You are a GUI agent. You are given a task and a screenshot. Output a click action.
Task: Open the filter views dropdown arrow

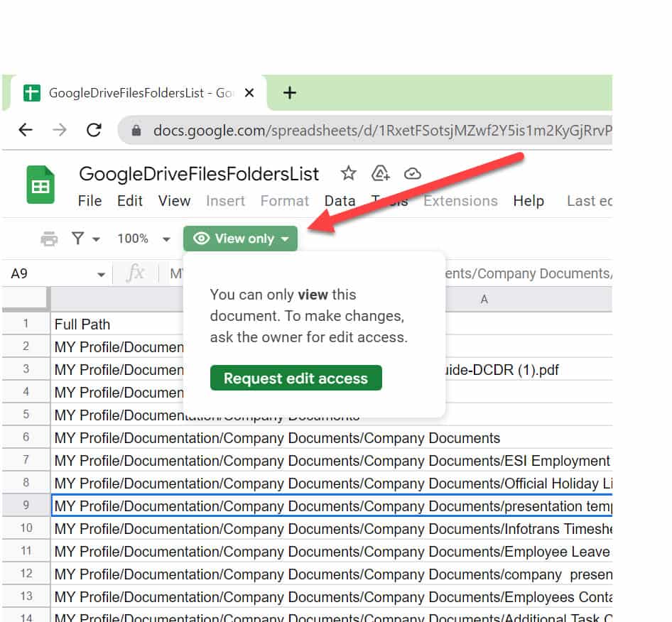click(97, 239)
